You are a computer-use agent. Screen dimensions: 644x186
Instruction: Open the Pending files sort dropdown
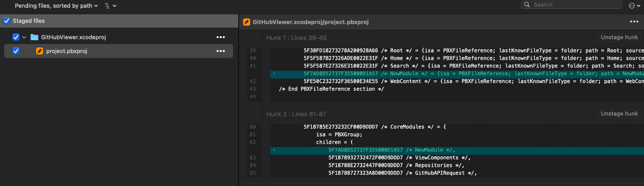coord(57,6)
